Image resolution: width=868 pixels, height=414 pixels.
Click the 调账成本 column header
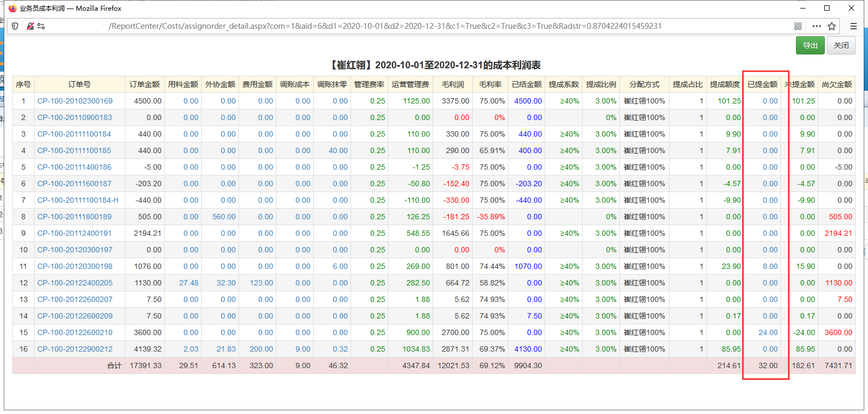pos(295,84)
